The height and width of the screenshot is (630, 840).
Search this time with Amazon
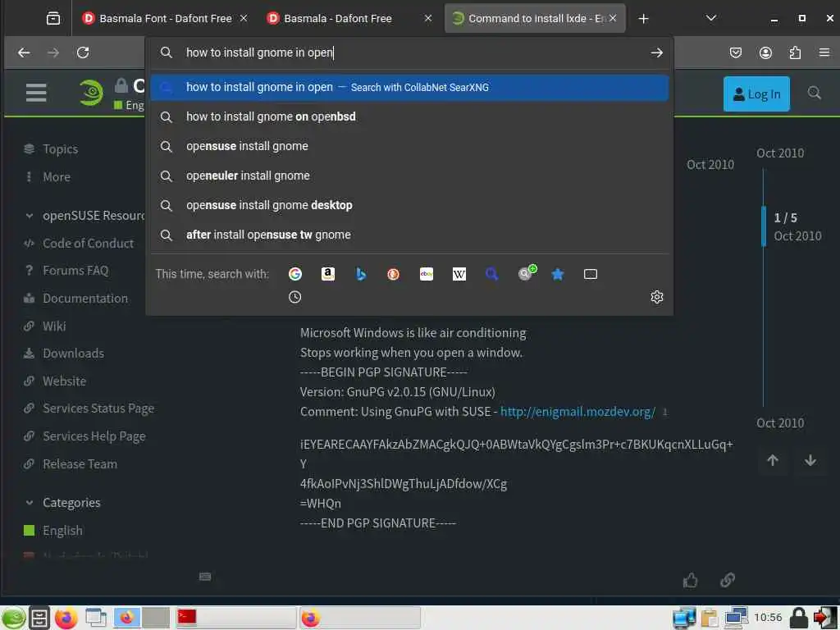[328, 274]
